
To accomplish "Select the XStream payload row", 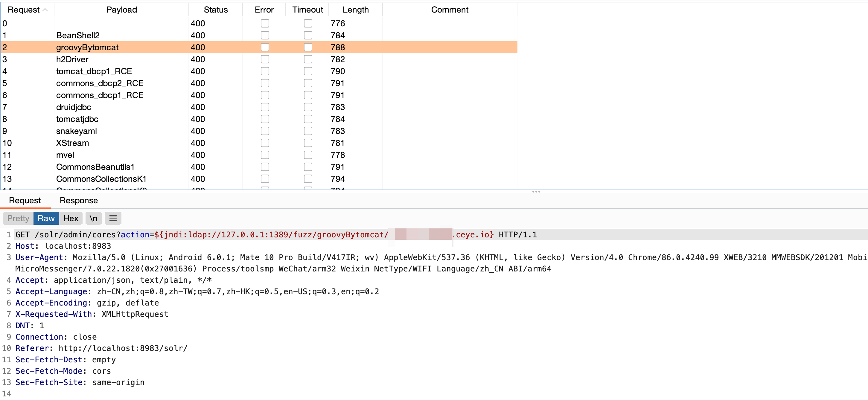I will pyautogui.click(x=72, y=143).
